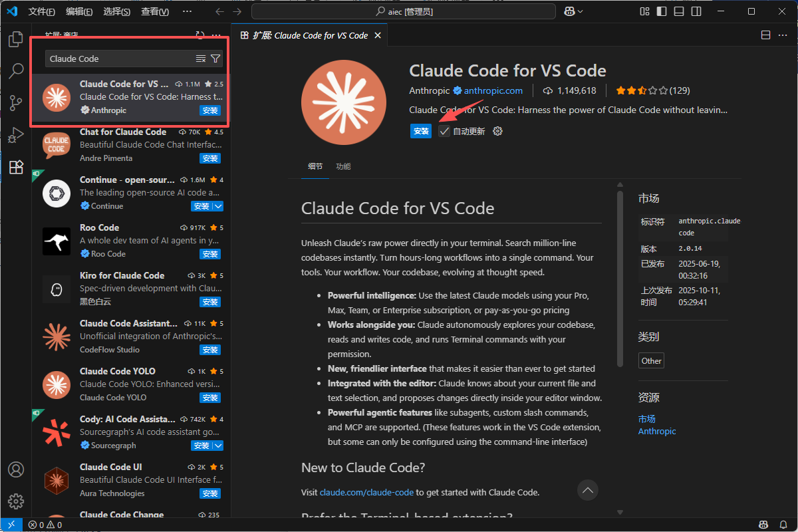Click the remote window status bar icon
Viewport: 798px width, 532px height.
tap(11, 525)
